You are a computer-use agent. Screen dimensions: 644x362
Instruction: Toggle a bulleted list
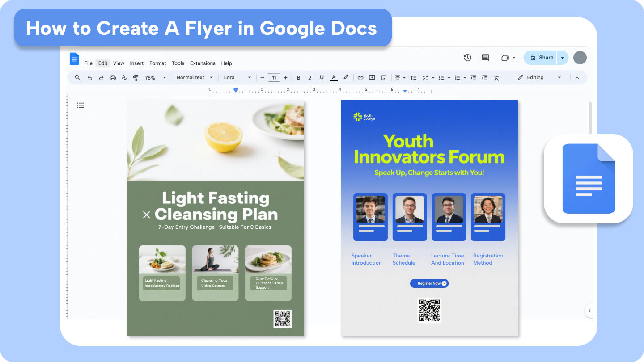point(441,77)
